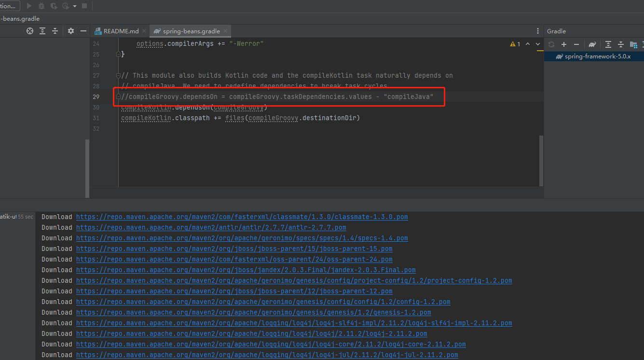644x360 pixels.
Task: Go to next highlighted problem arrow
Action: pos(538,44)
